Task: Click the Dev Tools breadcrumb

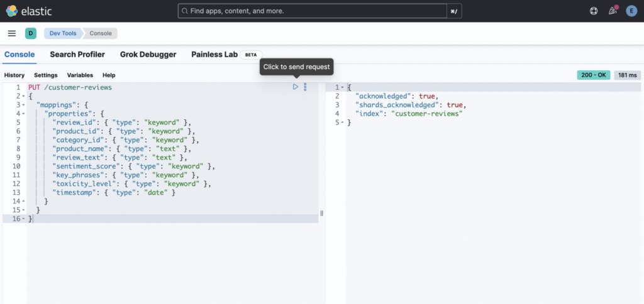Action: click(63, 33)
